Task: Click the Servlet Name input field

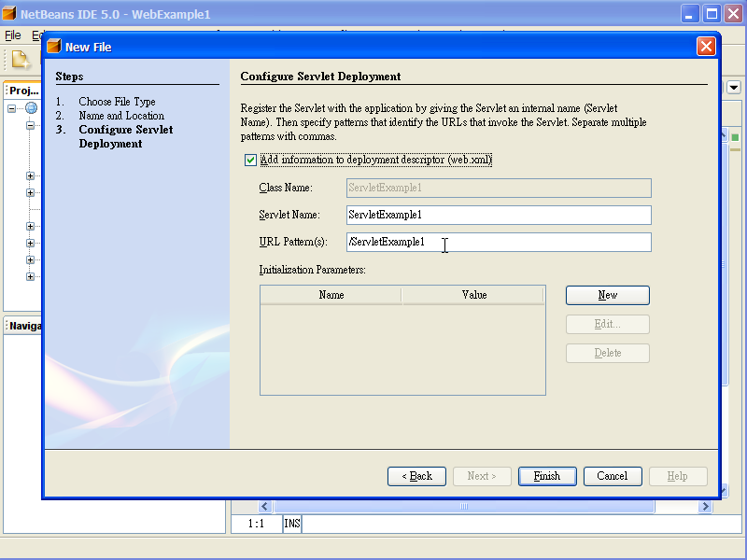Action: pyautogui.click(x=499, y=215)
